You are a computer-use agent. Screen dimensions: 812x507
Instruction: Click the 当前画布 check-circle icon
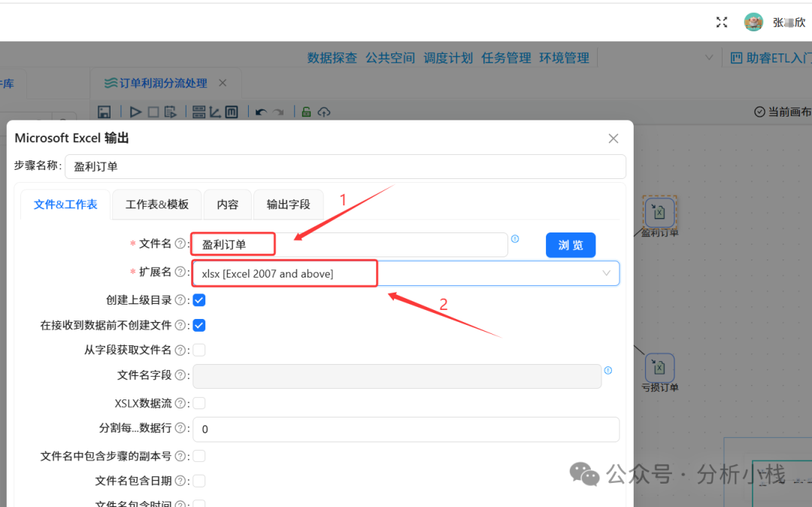[x=759, y=112]
